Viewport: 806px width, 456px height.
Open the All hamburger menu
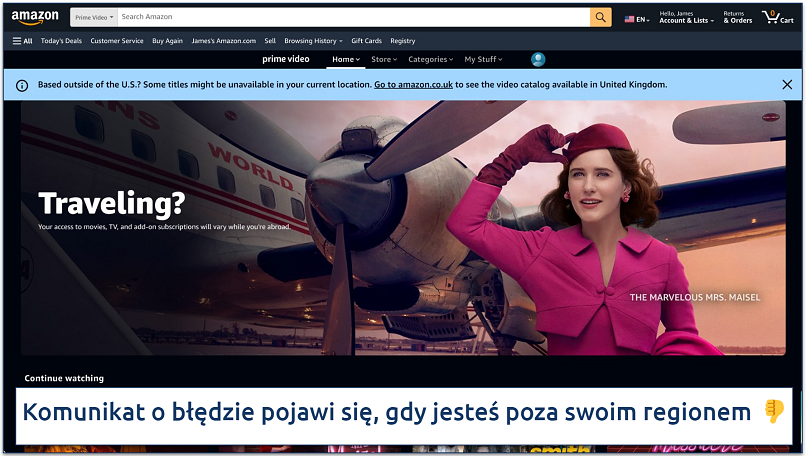coord(22,41)
